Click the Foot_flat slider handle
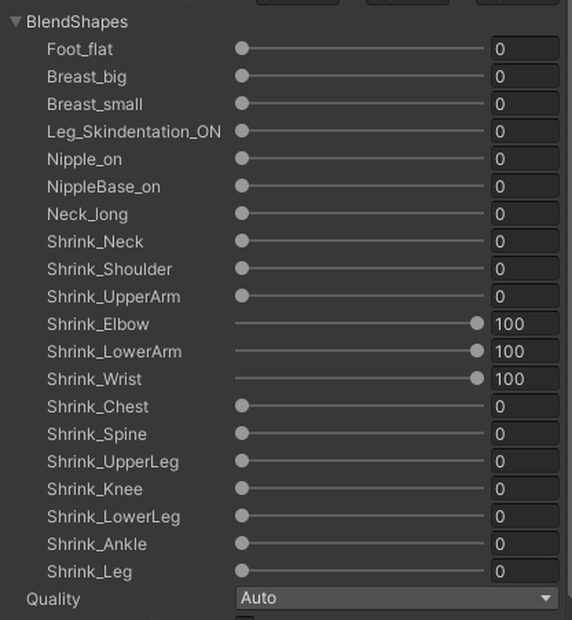 [x=242, y=49]
